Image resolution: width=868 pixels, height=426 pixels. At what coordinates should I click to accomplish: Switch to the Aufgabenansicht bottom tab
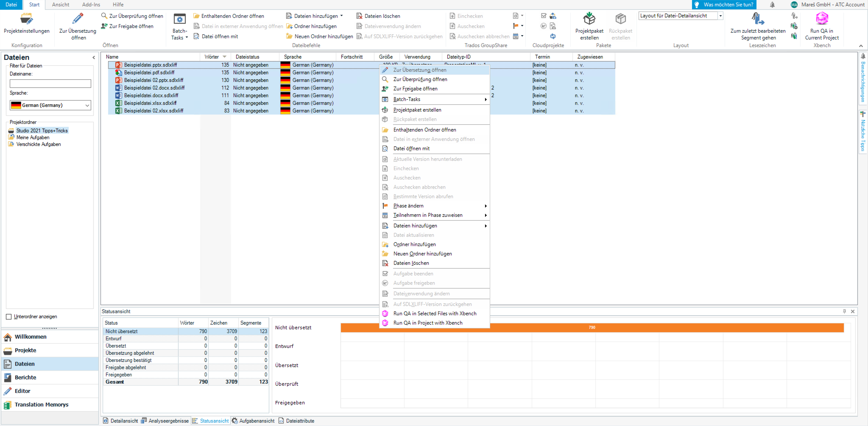pos(253,421)
